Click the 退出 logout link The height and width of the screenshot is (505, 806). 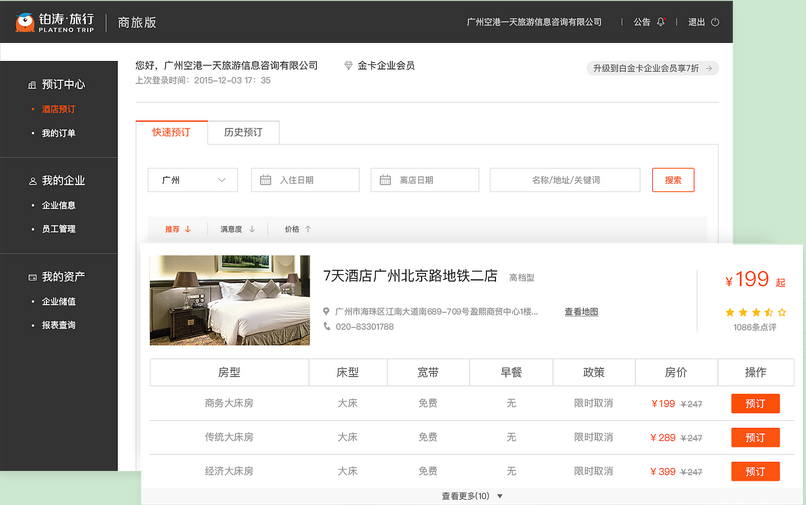(697, 22)
